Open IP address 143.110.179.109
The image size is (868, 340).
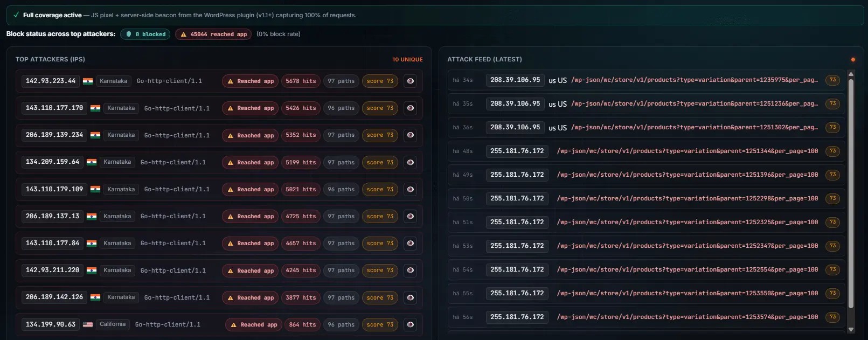click(54, 189)
